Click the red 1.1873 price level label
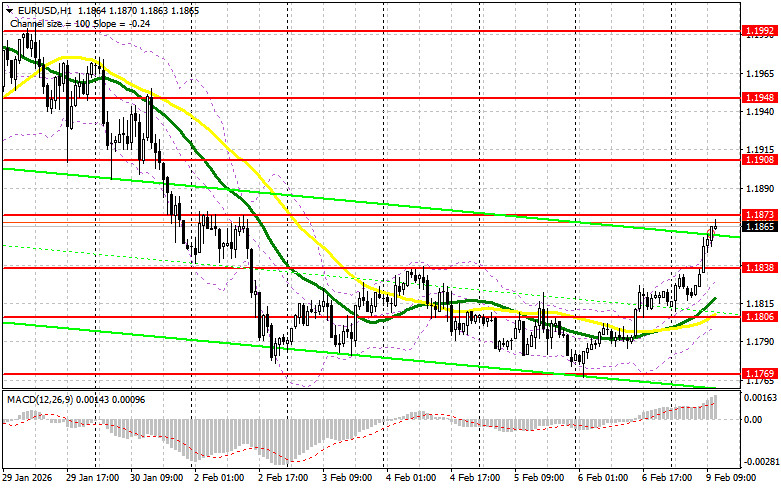This screenshot has height=489, width=781. pyautogui.click(x=760, y=214)
